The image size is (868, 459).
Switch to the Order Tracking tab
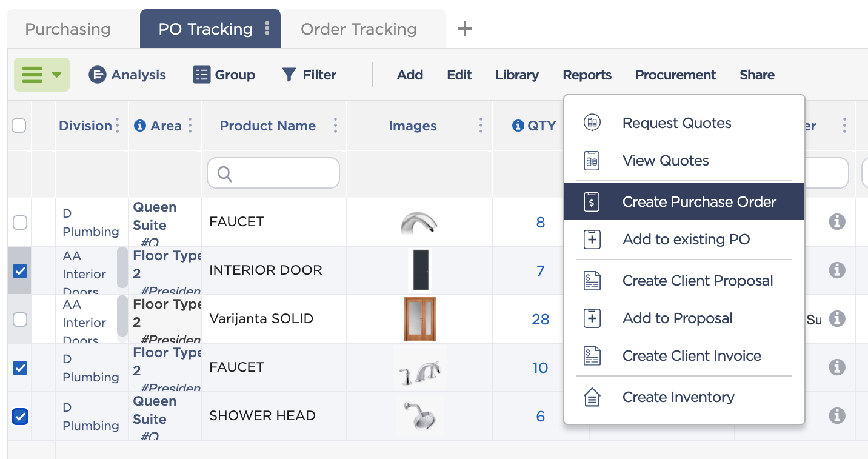[x=358, y=29]
